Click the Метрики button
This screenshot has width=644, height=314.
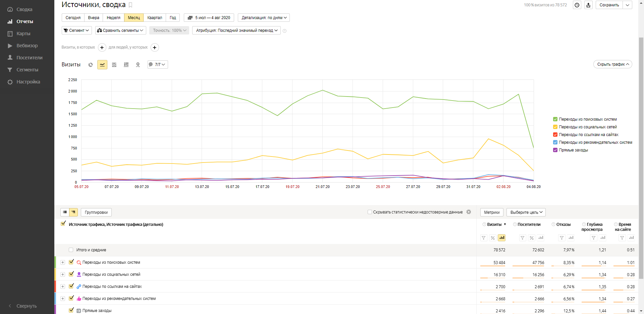coord(492,212)
